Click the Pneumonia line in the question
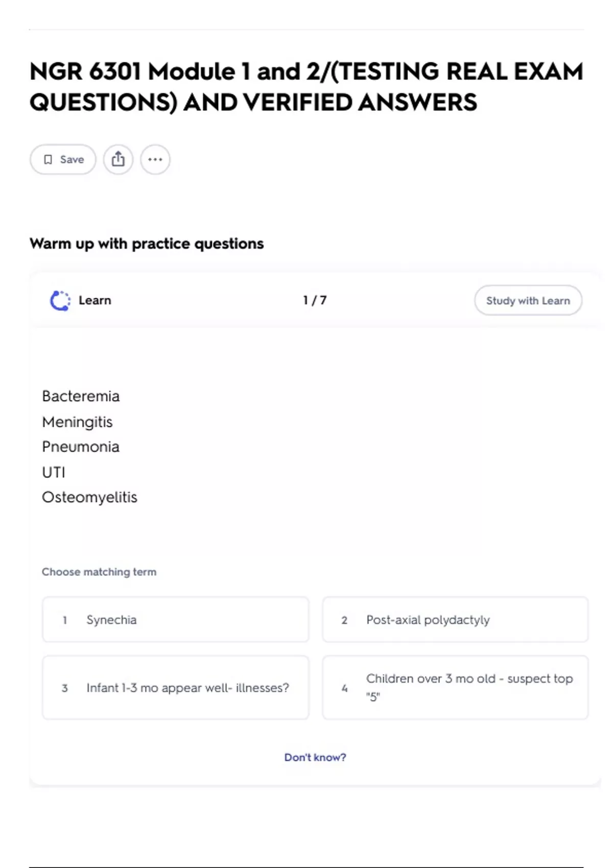 81,447
